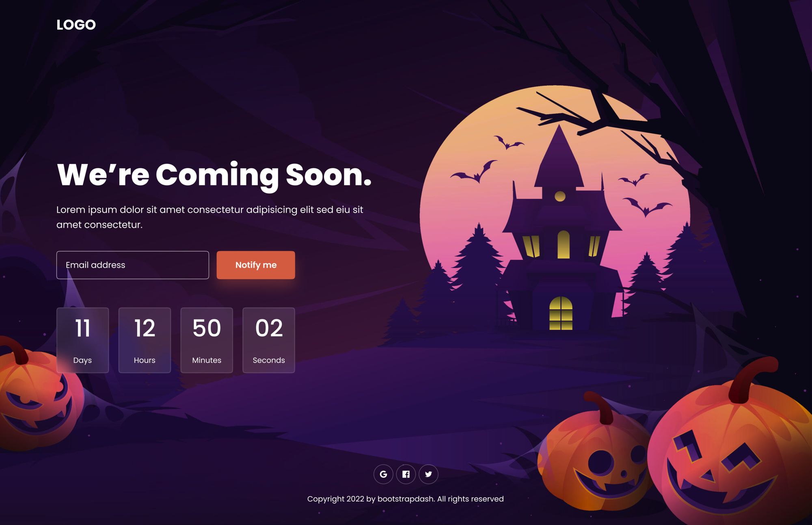Toggle the email notification subscription

tap(256, 265)
